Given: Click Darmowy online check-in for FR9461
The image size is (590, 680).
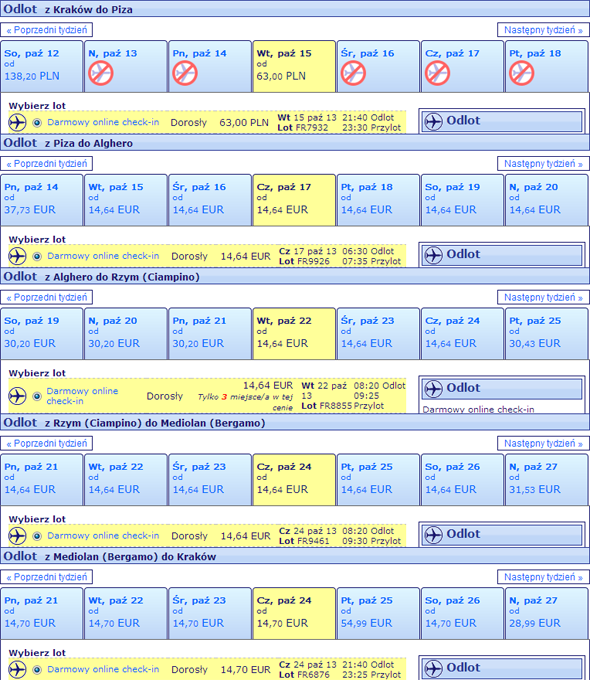Looking at the screenshot, I should [x=103, y=536].
